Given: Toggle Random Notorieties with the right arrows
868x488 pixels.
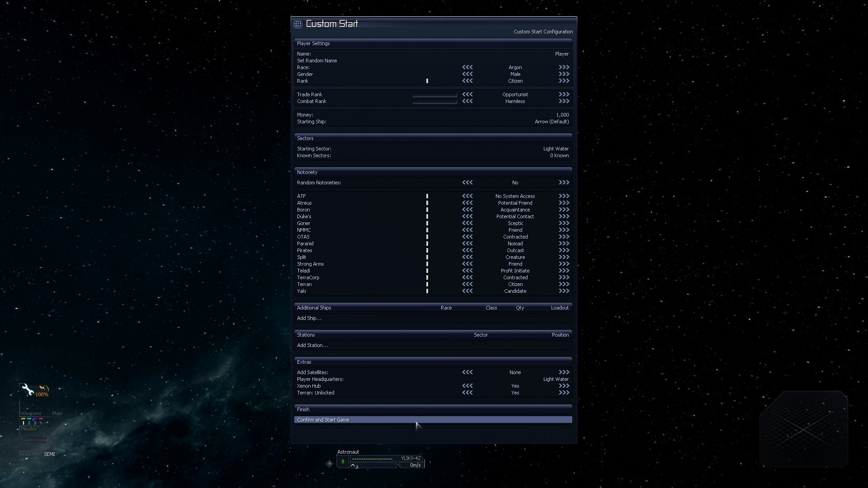Looking at the screenshot, I should pyautogui.click(x=564, y=183).
